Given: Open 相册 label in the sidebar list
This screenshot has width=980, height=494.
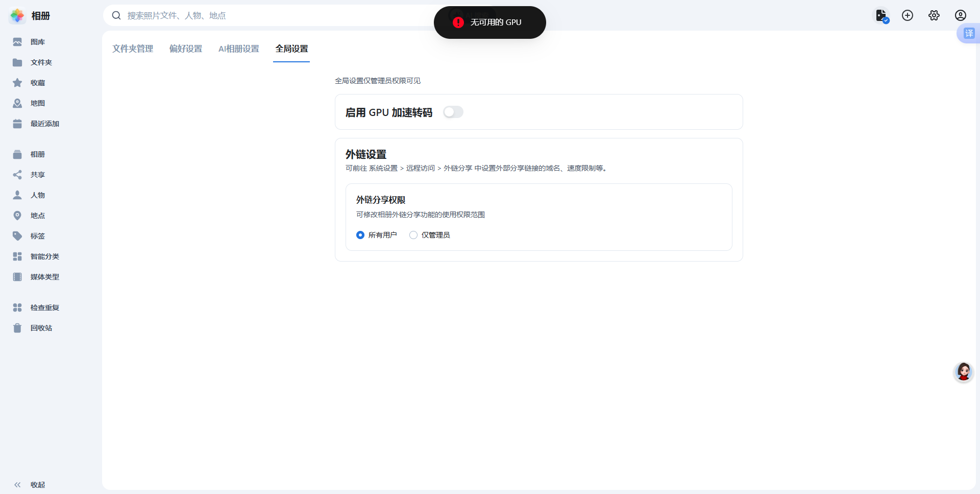Looking at the screenshot, I should pos(38,154).
